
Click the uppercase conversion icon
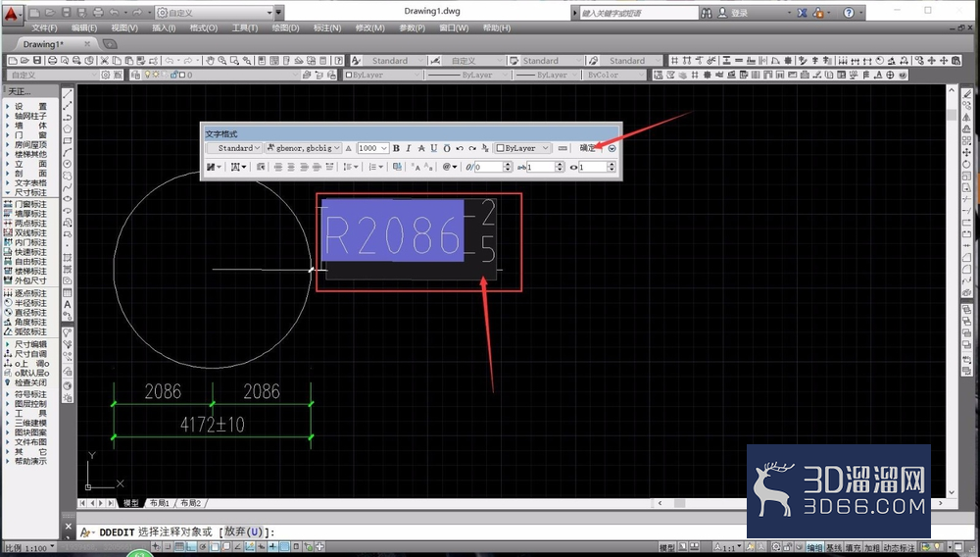(x=416, y=167)
